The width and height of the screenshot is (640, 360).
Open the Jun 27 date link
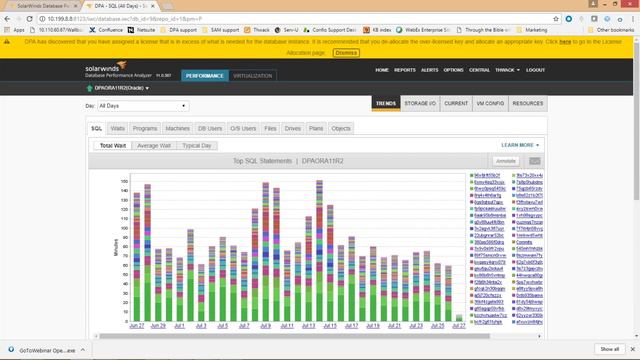137,326
